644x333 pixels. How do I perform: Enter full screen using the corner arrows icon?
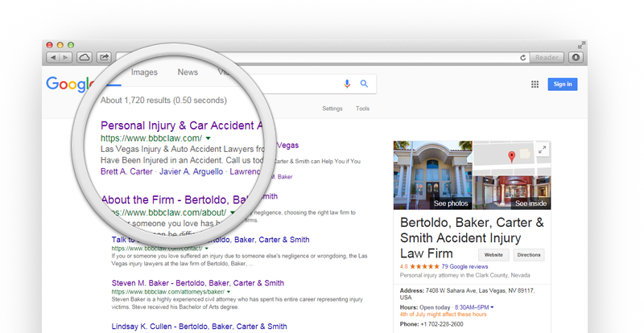pos(581,45)
